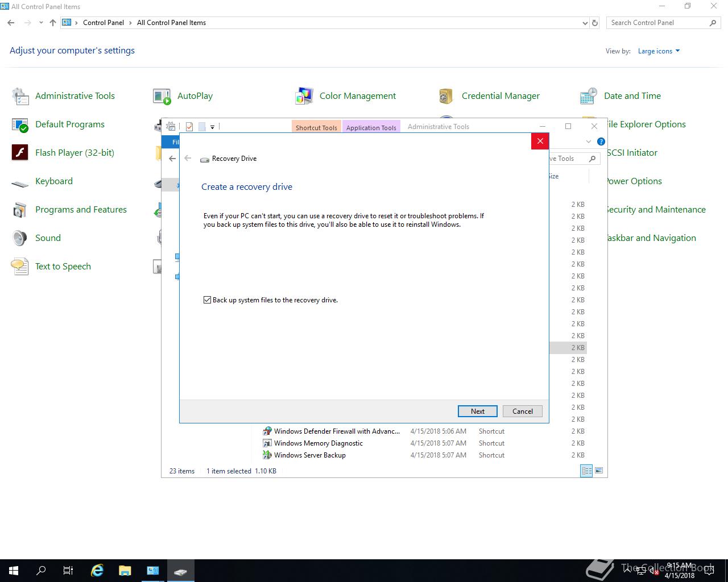
Task: Select the Shortcut Tools ribbon tab
Action: [x=316, y=127]
